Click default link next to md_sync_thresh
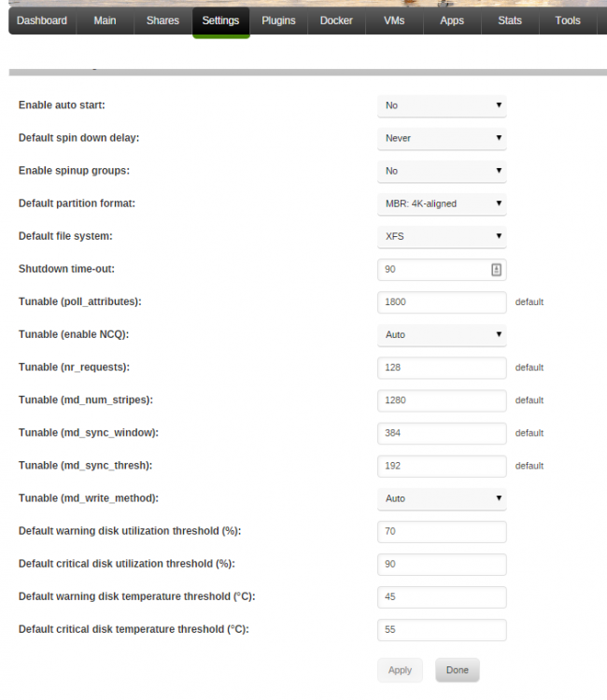 pyautogui.click(x=529, y=466)
